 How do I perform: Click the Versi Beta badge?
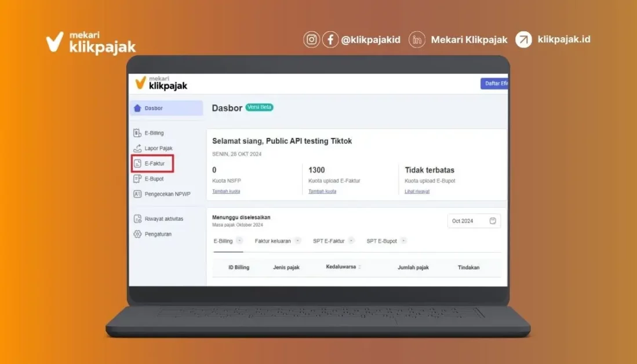coord(260,107)
